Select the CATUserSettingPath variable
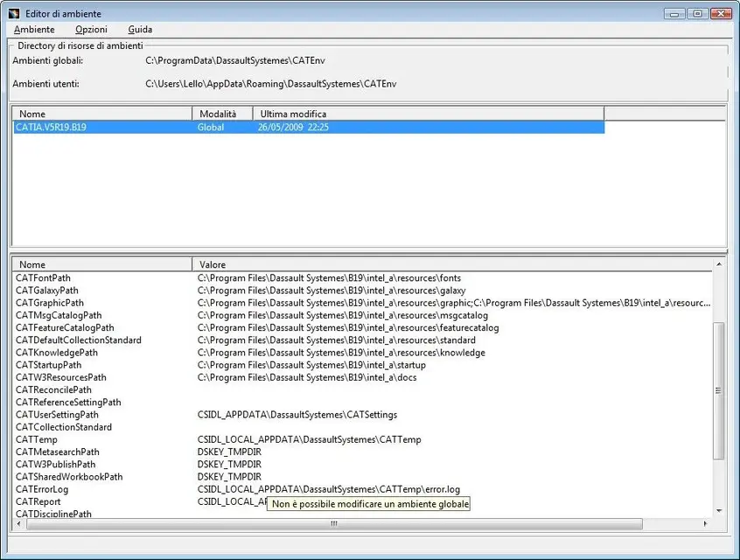Viewport: 740px width, 560px height. [x=57, y=415]
